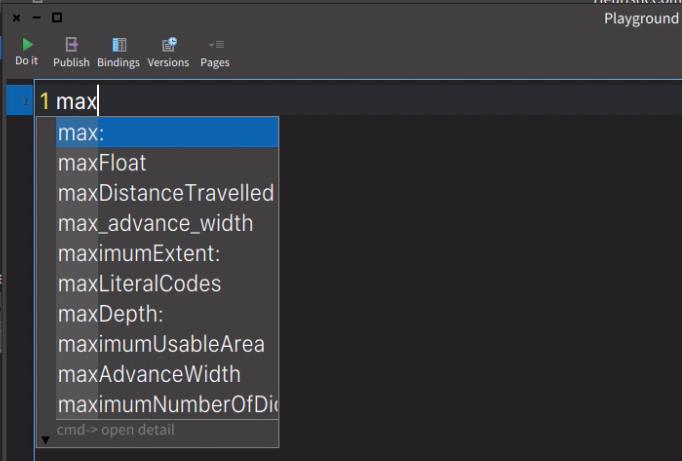Image resolution: width=682 pixels, height=461 pixels.
Task: Select 'maxLiteralCodes' suggestion
Action: 167,284
